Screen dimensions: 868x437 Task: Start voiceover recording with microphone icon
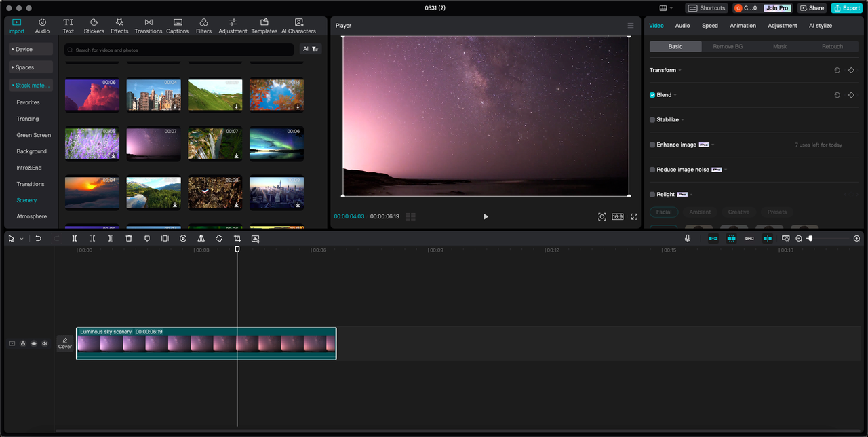(x=688, y=239)
